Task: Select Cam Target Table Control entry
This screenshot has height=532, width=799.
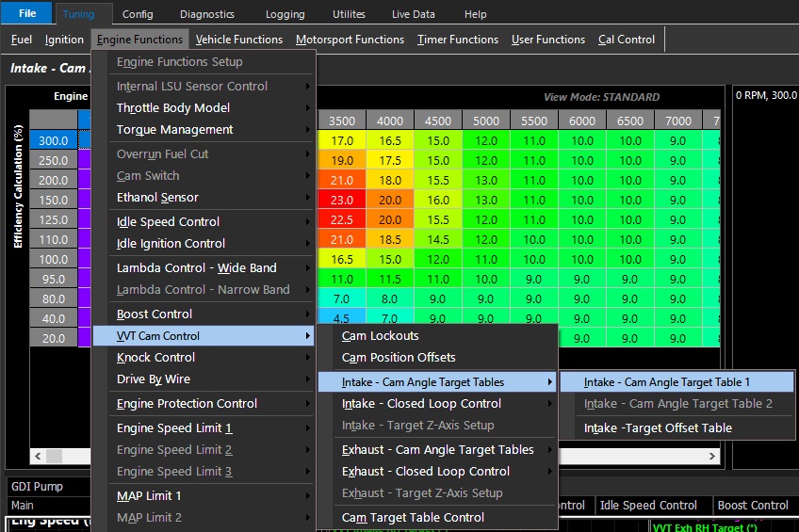Action: [x=436, y=517]
